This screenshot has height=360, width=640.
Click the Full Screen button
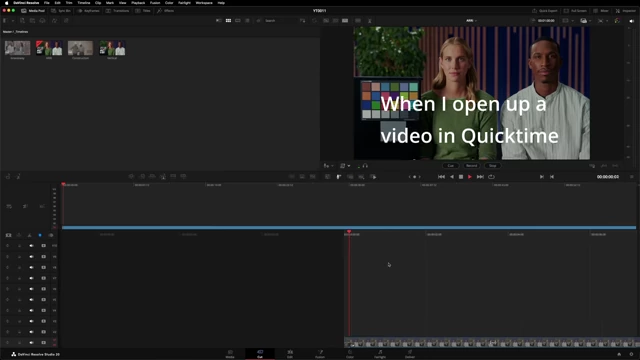coord(576,11)
